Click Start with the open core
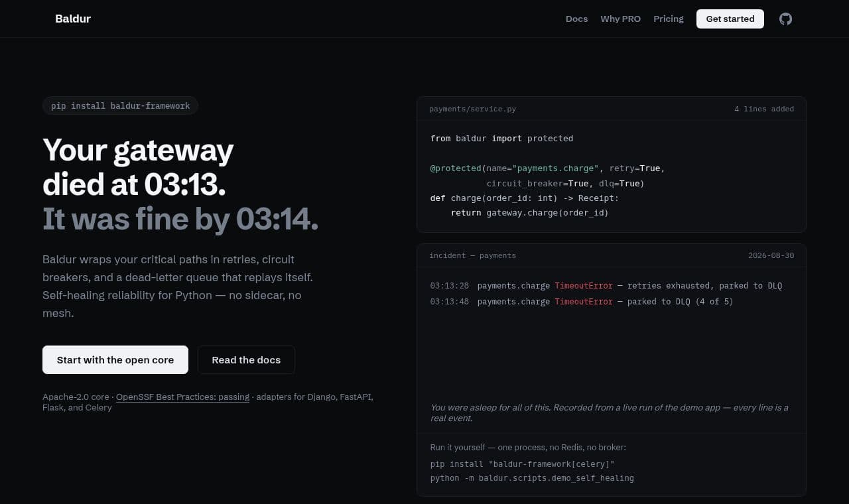 [x=115, y=359]
